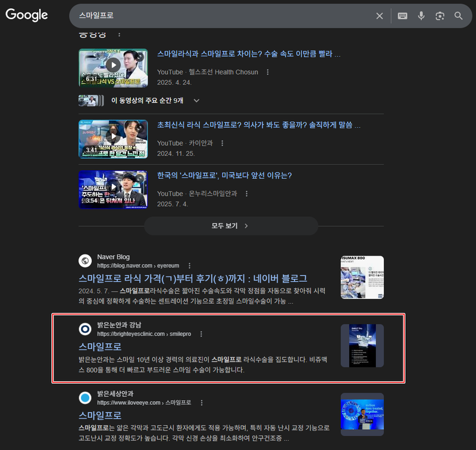Viewport: 476px width, 450px height.
Task: Click 밝은세상안과 site favicon
Action: (x=85, y=398)
